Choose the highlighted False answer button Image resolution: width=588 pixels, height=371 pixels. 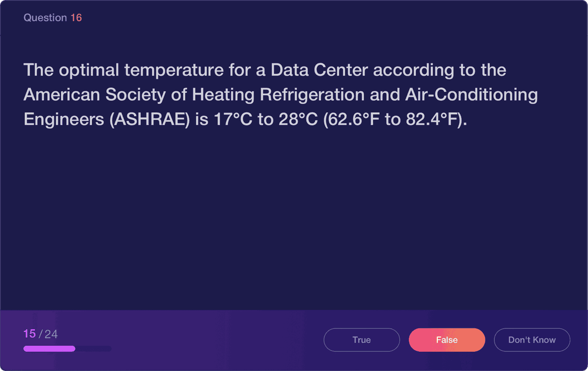pyautogui.click(x=447, y=340)
